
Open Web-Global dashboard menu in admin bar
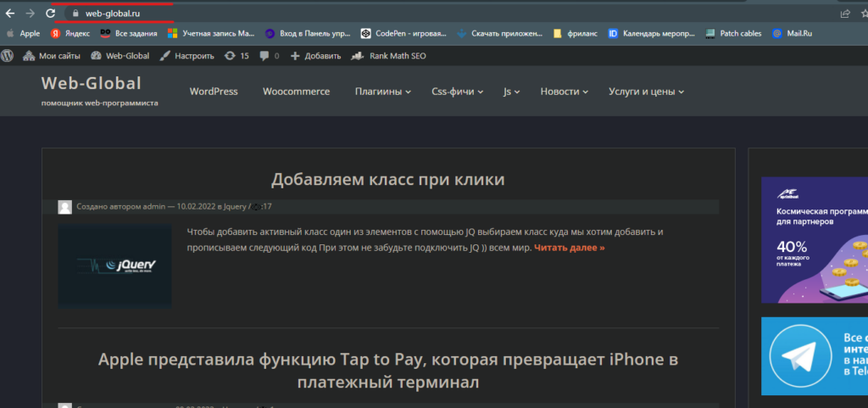[120, 56]
